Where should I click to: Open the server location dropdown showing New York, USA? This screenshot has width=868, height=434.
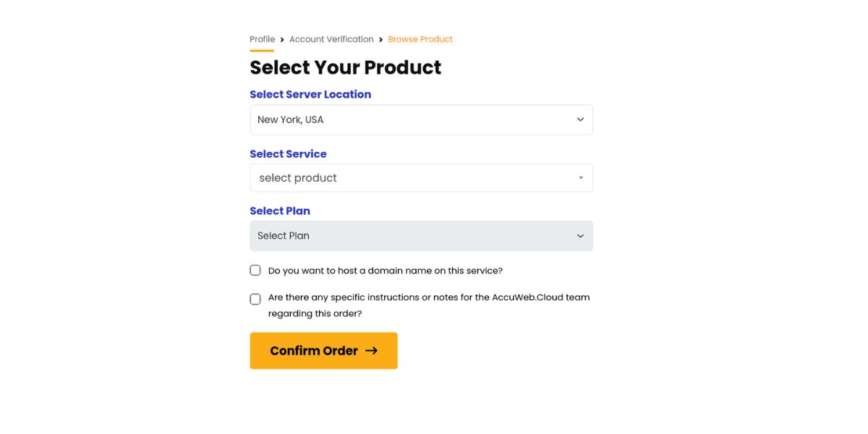(x=421, y=119)
